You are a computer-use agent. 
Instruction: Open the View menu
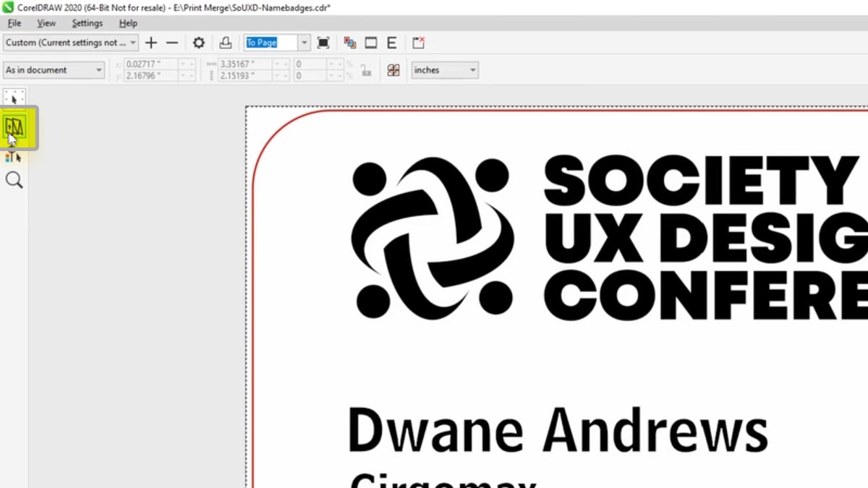(46, 22)
